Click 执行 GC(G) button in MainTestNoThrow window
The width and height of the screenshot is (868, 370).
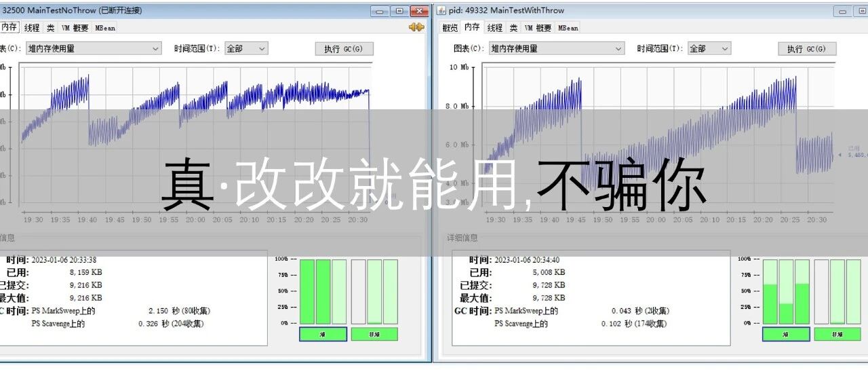point(344,49)
